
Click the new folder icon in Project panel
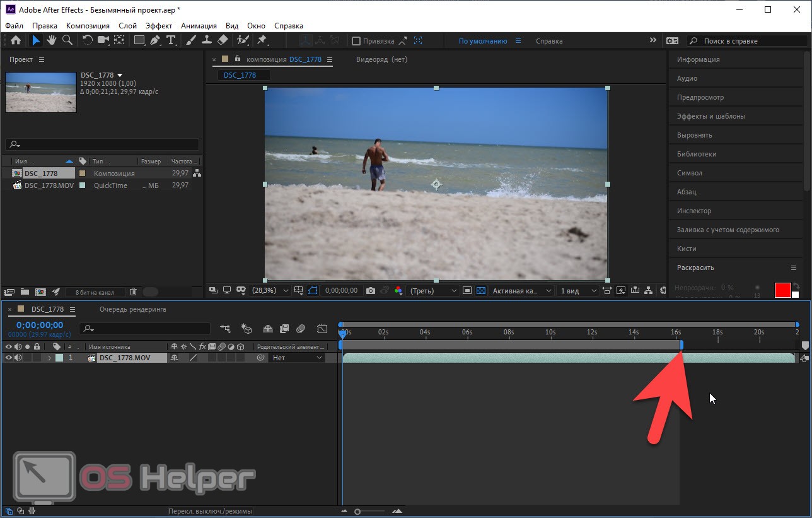coord(25,291)
